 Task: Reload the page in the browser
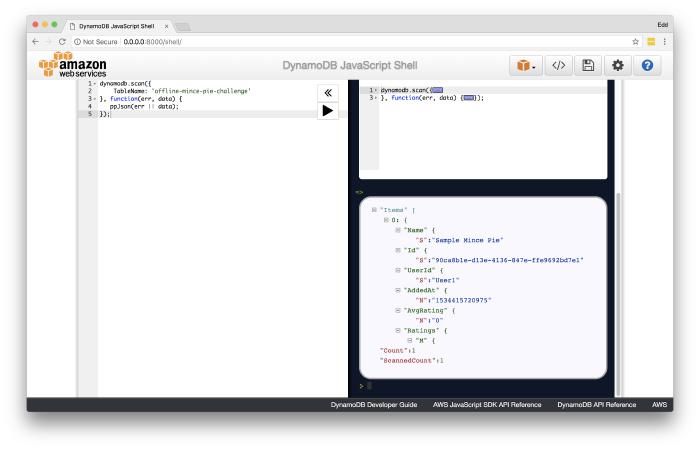62,42
